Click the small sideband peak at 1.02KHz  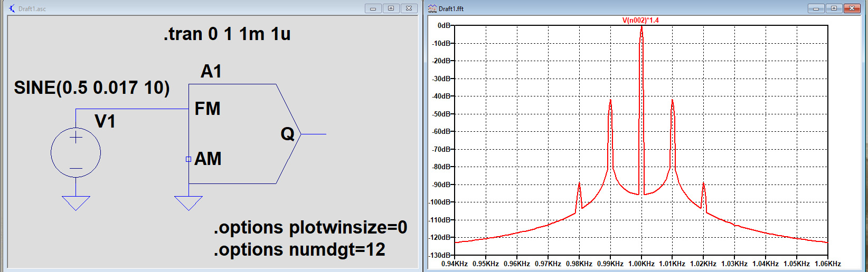click(x=703, y=183)
